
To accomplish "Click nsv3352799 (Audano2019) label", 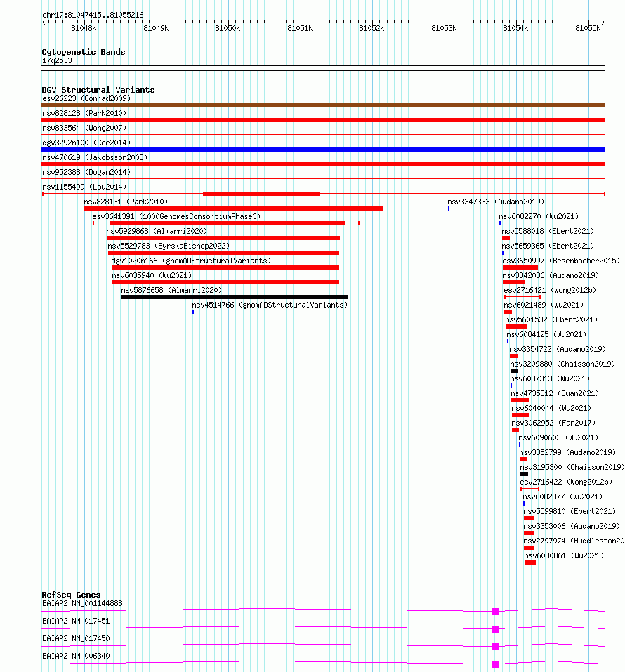I will click(x=567, y=453).
